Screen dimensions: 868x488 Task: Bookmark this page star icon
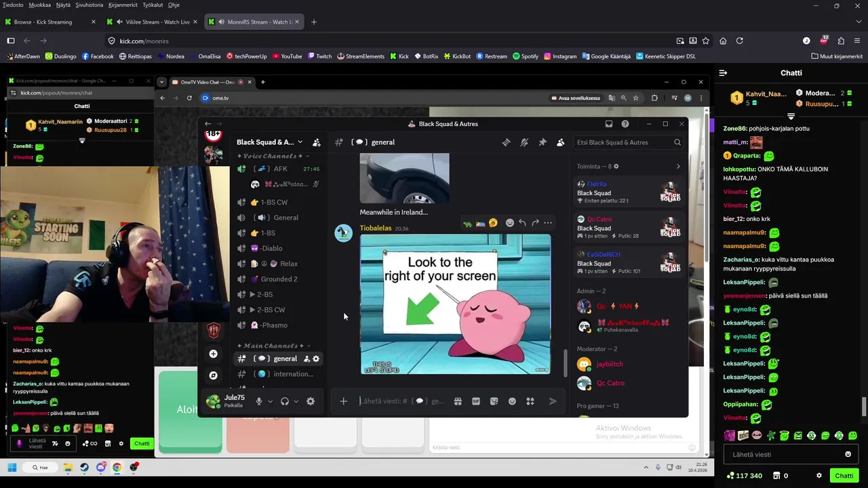705,41
